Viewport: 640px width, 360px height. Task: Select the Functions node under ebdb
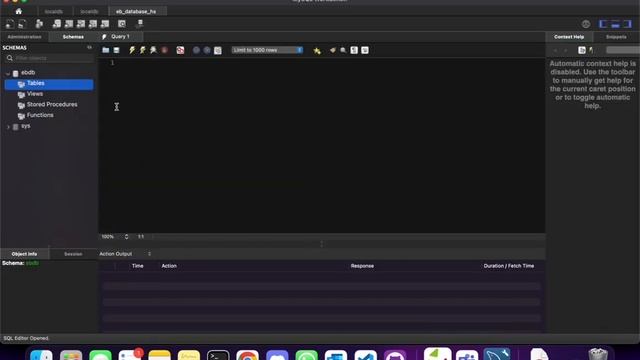tap(40, 115)
